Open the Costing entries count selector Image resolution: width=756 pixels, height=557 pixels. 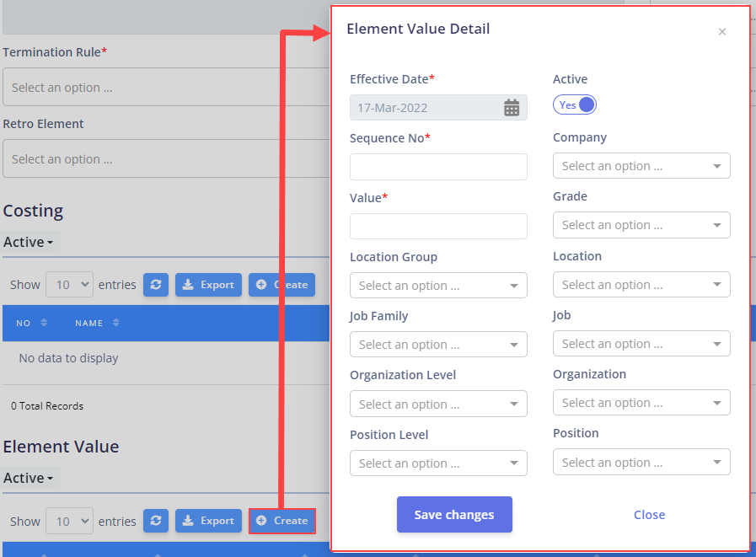(x=69, y=285)
